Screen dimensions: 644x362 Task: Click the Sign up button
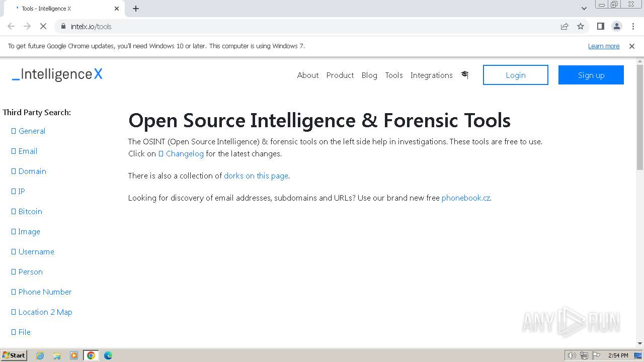click(591, 75)
